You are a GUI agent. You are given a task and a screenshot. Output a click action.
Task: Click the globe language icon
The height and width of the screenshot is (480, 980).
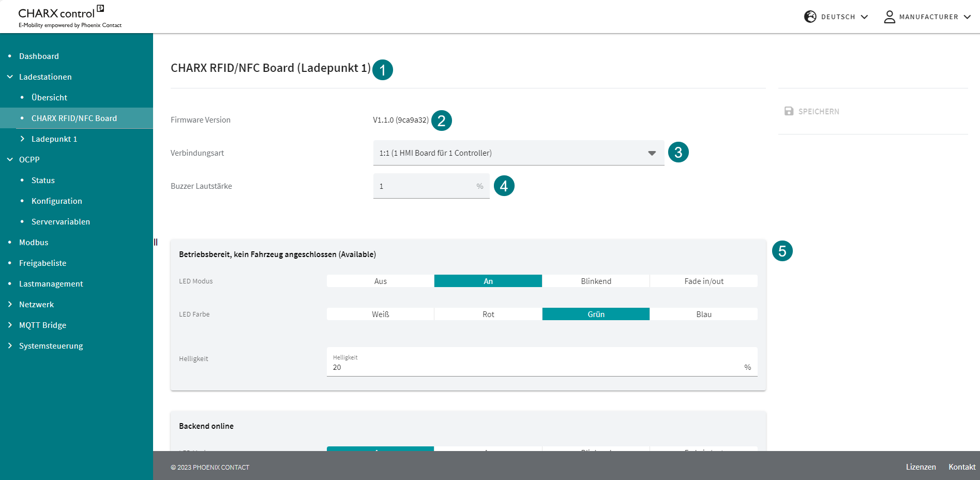point(810,17)
